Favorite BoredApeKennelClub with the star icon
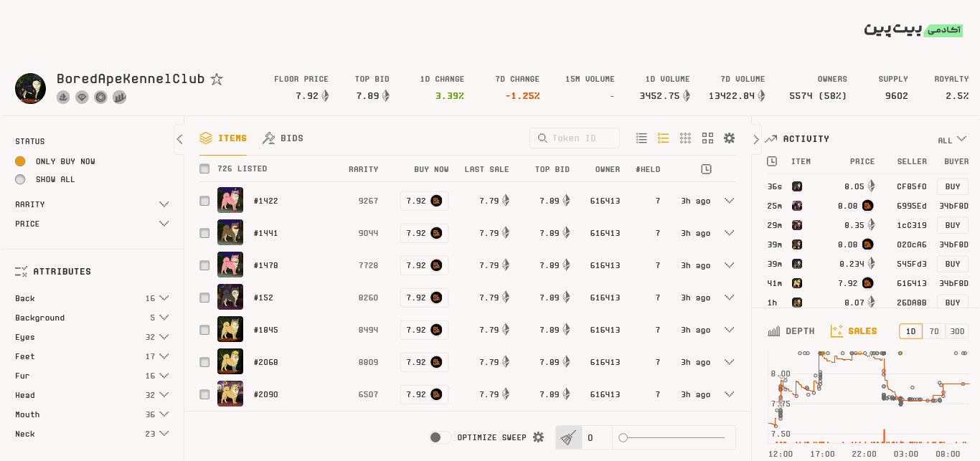Screen dimensions: 980x461 [x=217, y=80]
